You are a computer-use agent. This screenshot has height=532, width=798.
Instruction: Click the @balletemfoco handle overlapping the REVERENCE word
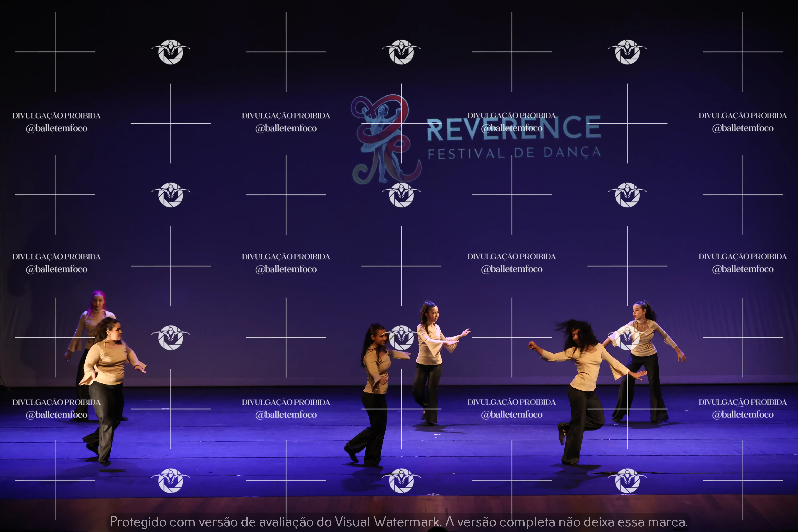tap(512, 128)
